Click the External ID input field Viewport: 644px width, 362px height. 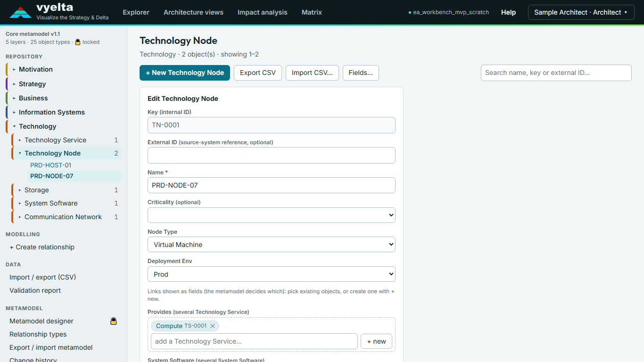(x=272, y=155)
